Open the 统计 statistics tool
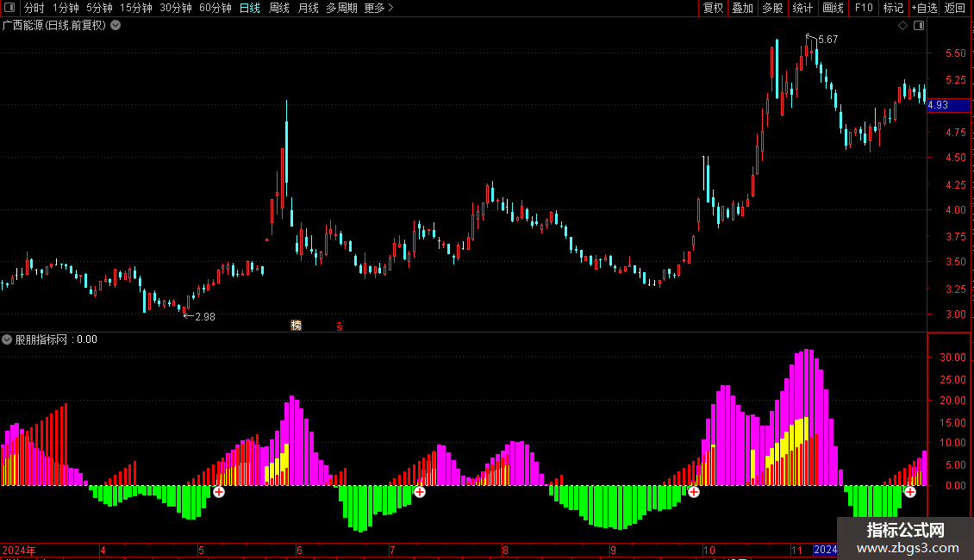 click(x=802, y=8)
